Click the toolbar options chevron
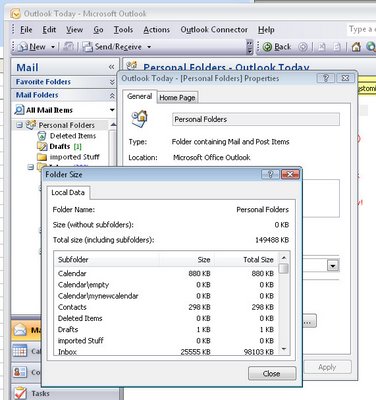Image resolution: width=376 pixels, height=400 pixels. tap(249, 47)
